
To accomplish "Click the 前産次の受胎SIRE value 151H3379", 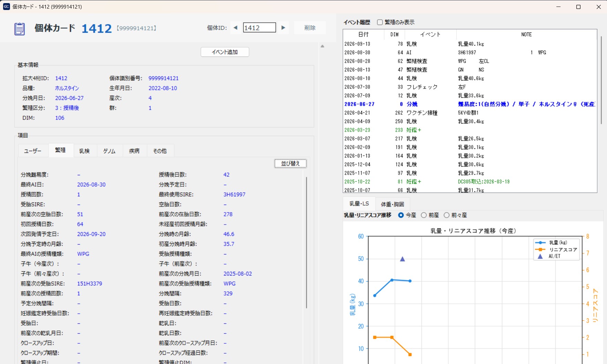I will click(90, 284).
